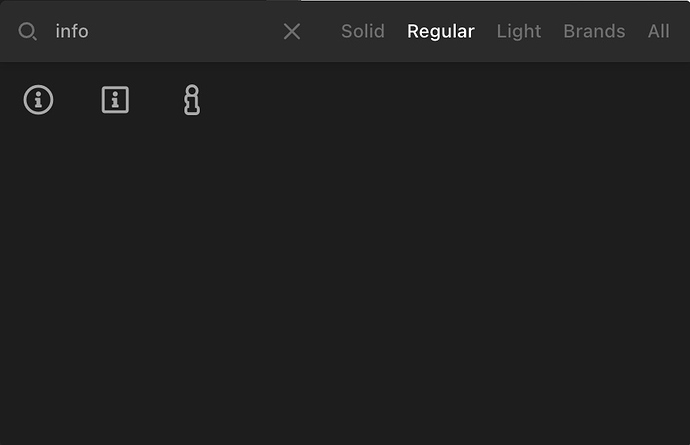The image size is (690, 445).
Task: Place the cursor in the info search box
Action: coord(163,31)
